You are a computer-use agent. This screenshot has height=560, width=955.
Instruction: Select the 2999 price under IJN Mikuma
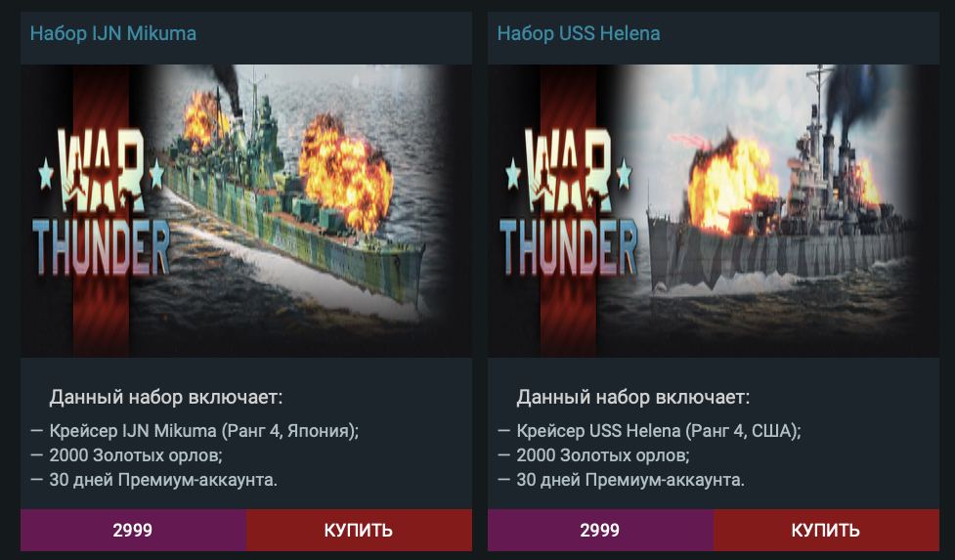click(133, 530)
